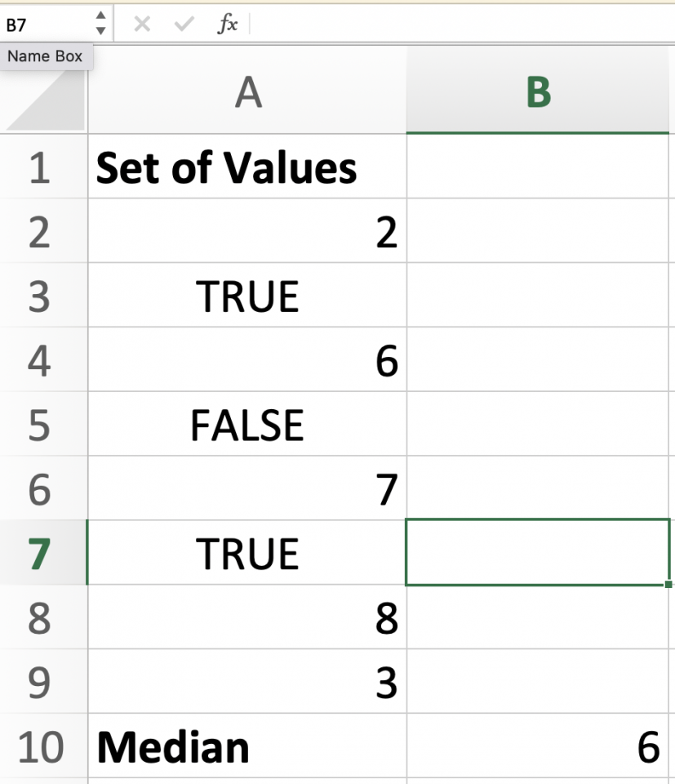Image resolution: width=675 pixels, height=784 pixels.
Task: Select row 10 header
Action: [44, 745]
